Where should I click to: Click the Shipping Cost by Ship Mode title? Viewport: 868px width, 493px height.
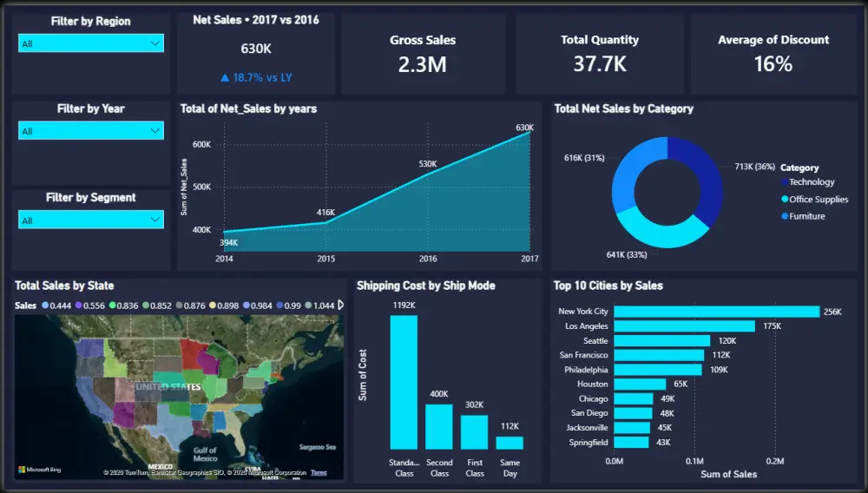pyautogui.click(x=425, y=286)
